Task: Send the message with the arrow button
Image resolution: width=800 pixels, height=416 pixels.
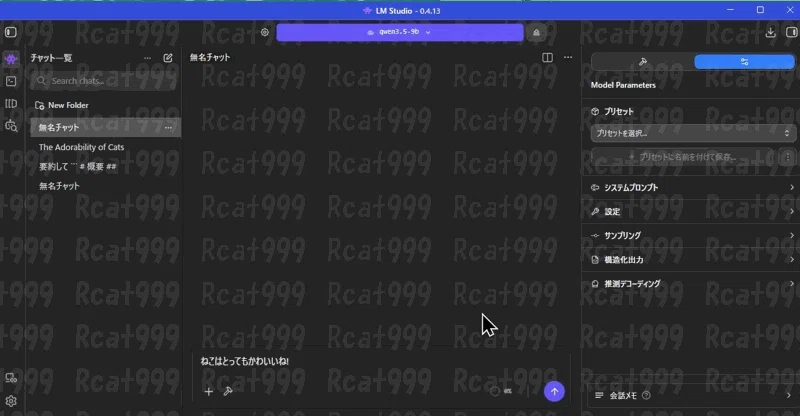Action: click(x=554, y=391)
